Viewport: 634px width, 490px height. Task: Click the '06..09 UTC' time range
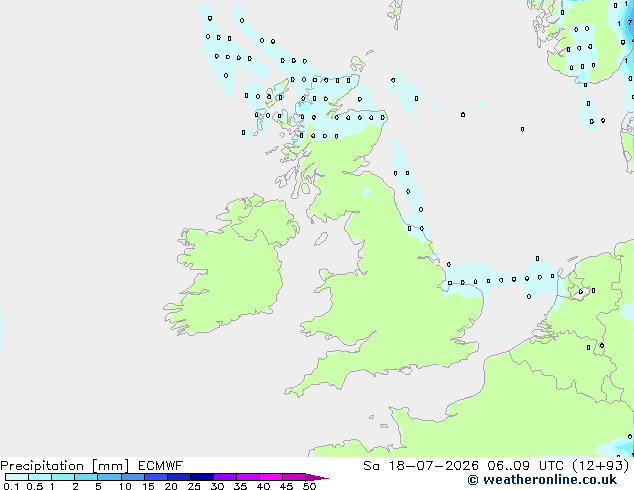coord(525,466)
